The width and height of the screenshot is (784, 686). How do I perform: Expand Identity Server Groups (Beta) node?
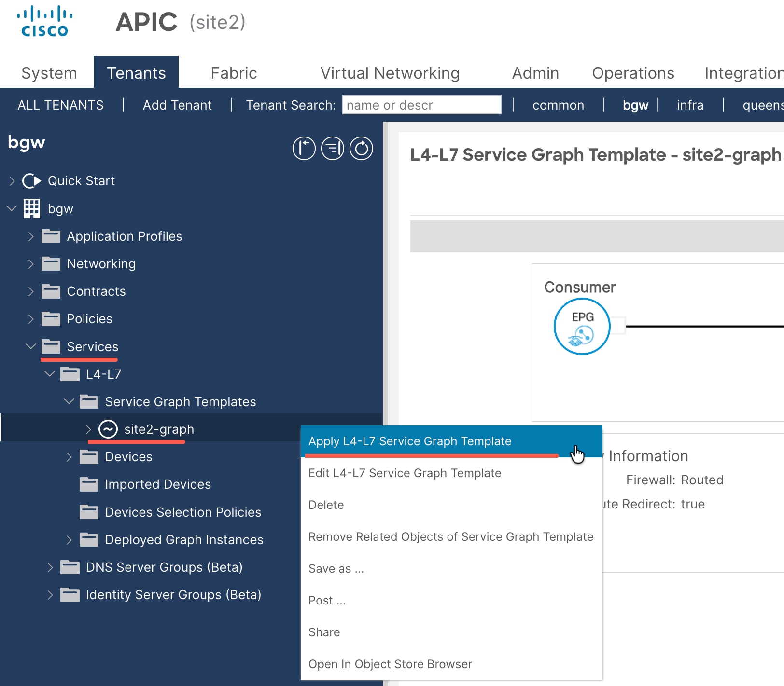click(x=50, y=594)
